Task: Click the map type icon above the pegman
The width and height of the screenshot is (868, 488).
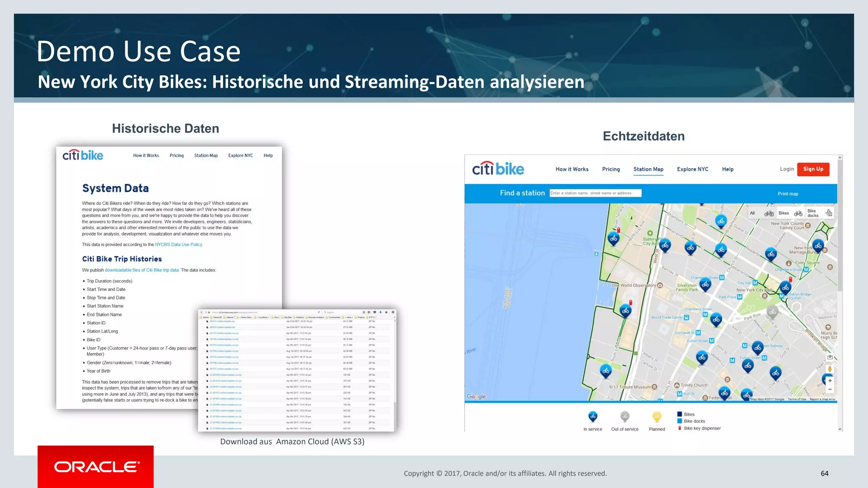Action: pyautogui.click(x=830, y=357)
